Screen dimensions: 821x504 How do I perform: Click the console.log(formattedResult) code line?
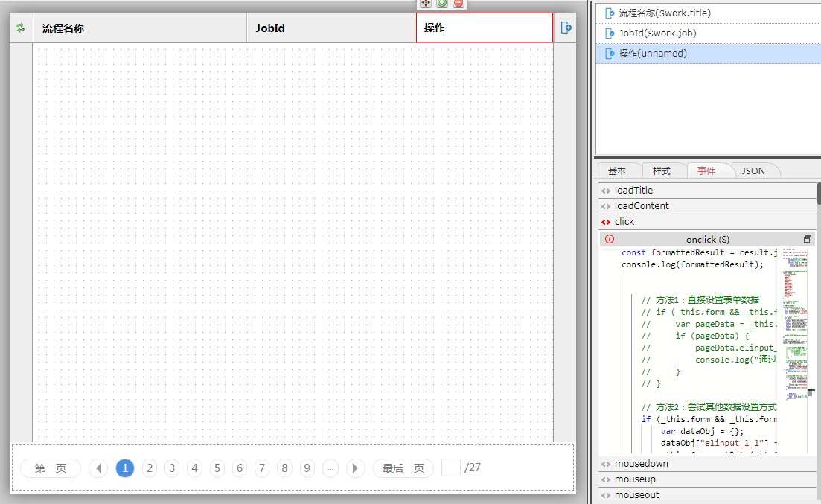click(x=692, y=264)
